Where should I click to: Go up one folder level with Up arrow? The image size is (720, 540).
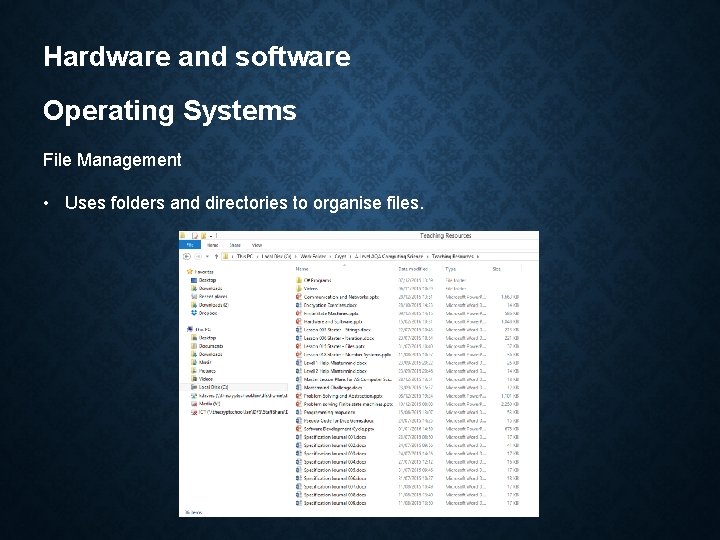point(216,256)
